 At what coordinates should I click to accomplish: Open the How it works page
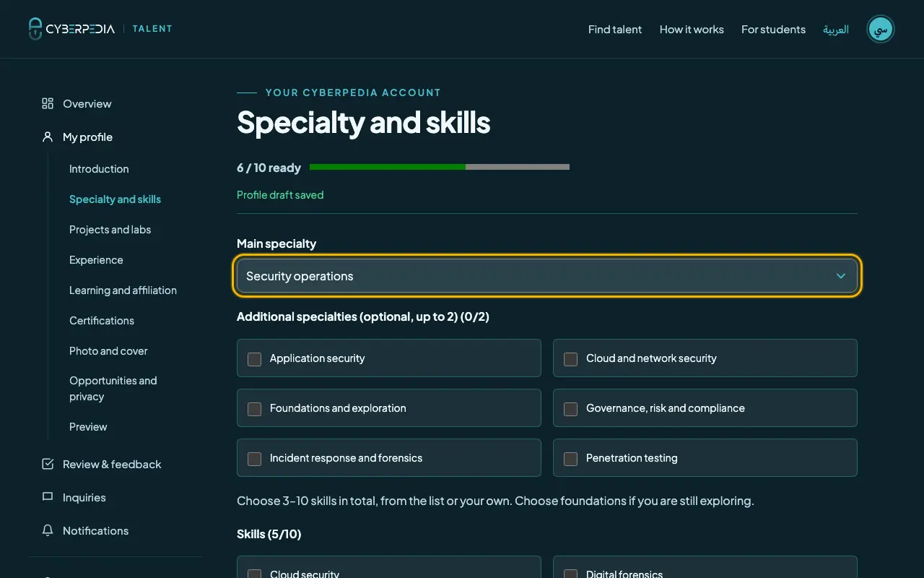692,30
